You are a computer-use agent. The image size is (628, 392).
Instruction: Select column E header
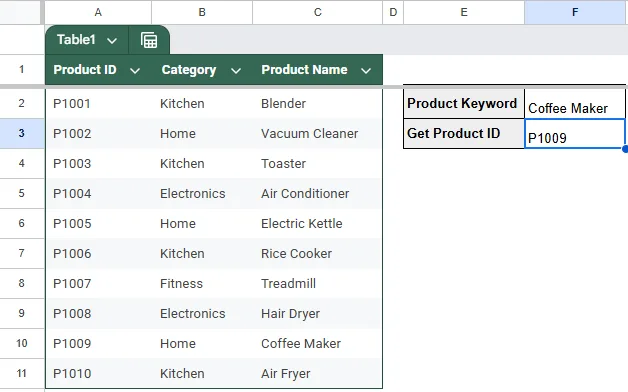click(x=464, y=12)
